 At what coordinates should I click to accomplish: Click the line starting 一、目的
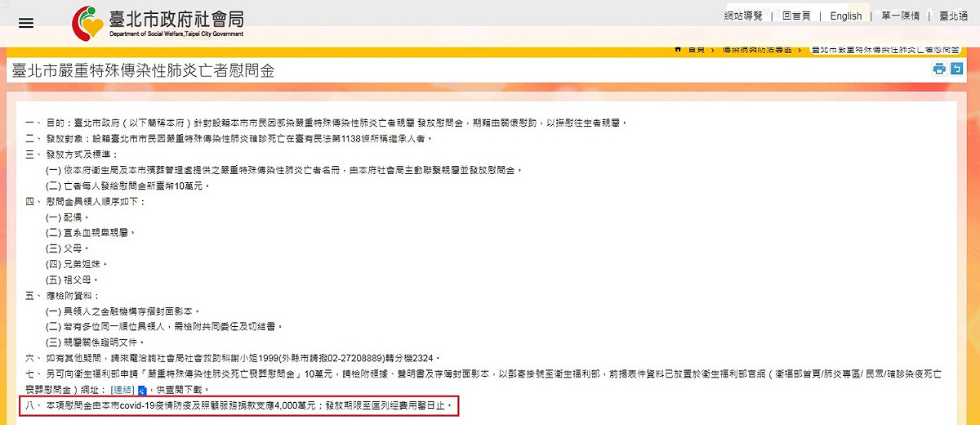326,123
